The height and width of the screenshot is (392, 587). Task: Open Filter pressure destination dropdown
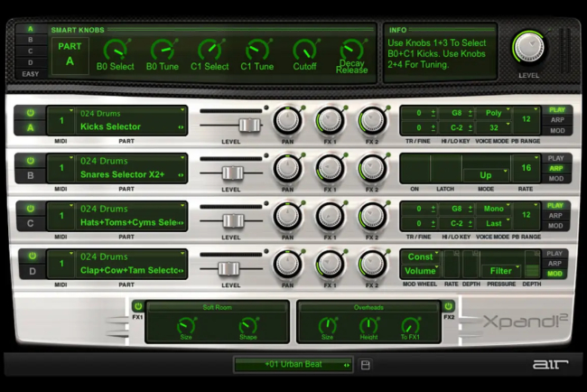tap(501, 271)
